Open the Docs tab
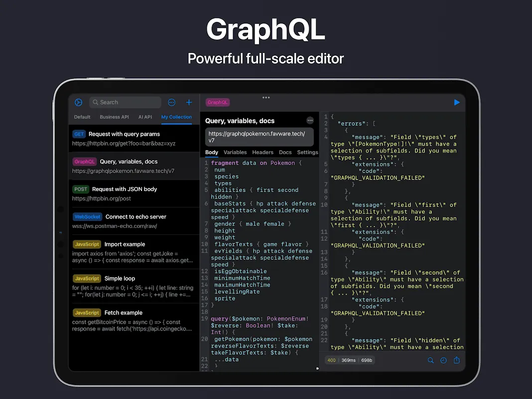 [285, 152]
